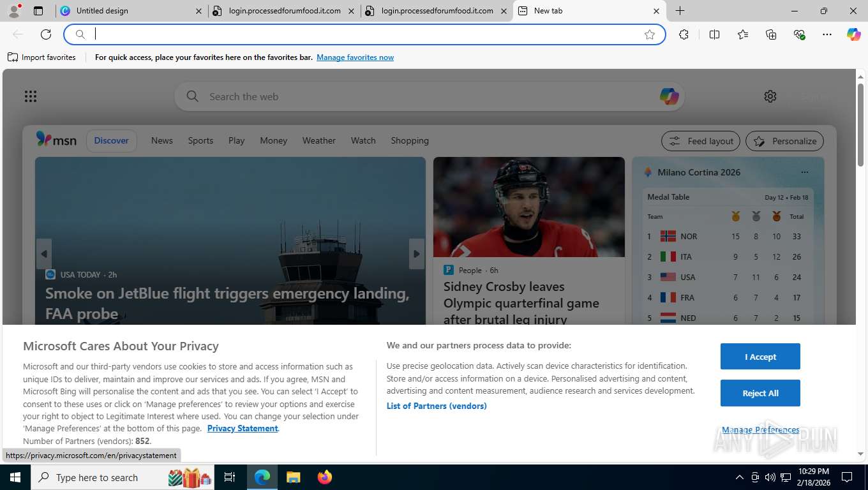Open the Collections icon in toolbar
This screenshot has height=490, width=868.
(x=771, y=34)
